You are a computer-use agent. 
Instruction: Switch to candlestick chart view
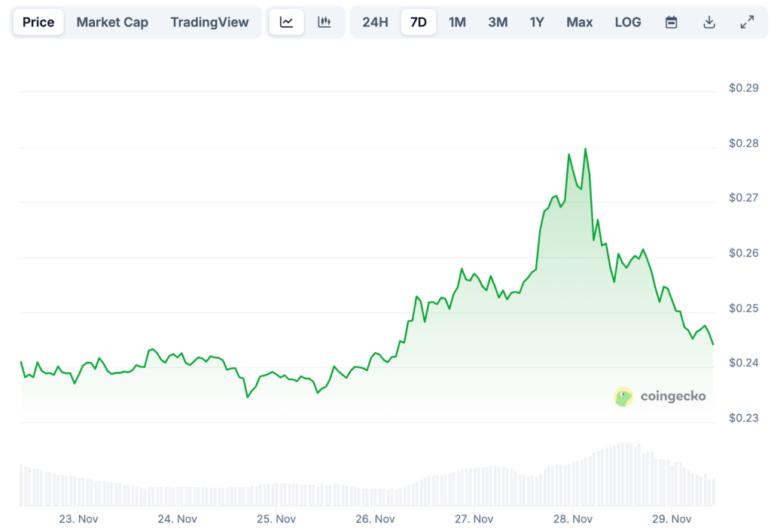click(x=325, y=22)
